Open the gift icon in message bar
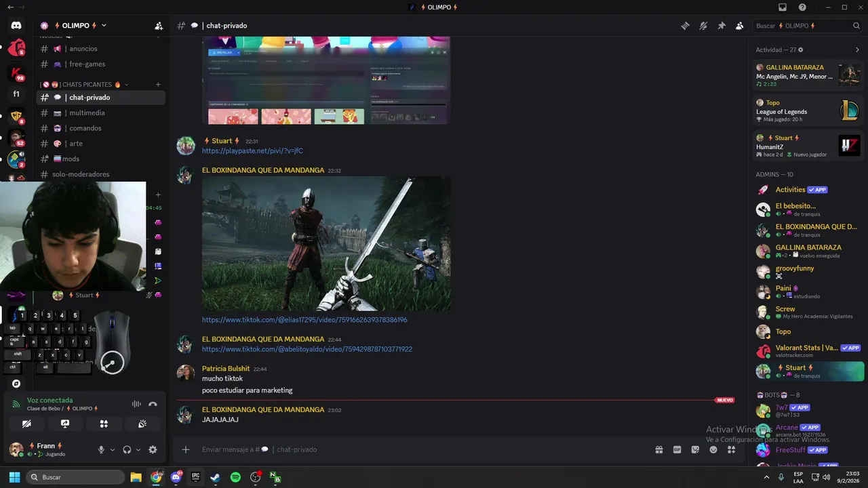Screen dimensions: 868x488 point(658,449)
